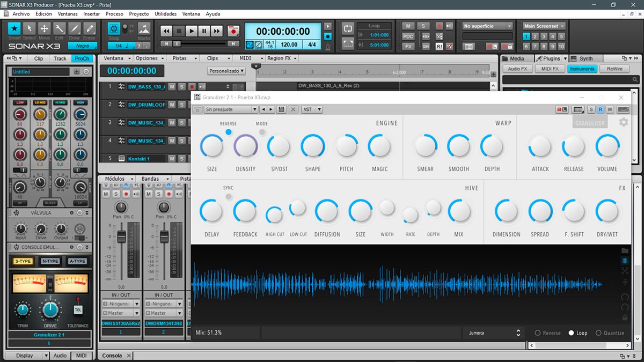The width and height of the screenshot is (644, 362).
Task: Arm recording with the transport Record button
Action: 233,31
